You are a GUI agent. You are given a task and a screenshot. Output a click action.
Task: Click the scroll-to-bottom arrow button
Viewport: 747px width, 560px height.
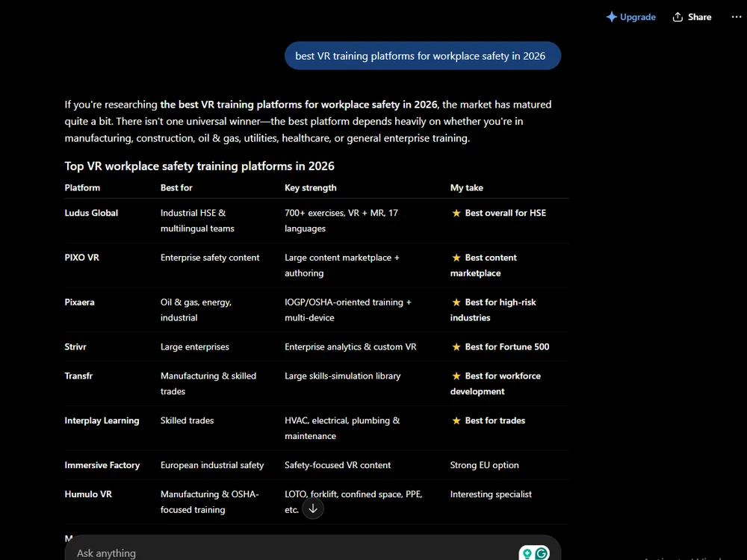point(313,508)
